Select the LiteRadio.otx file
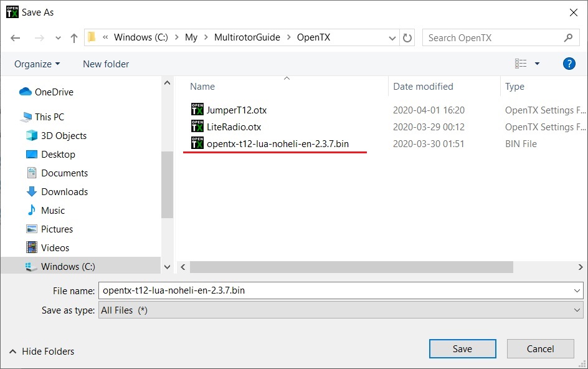 pyautogui.click(x=234, y=127)
